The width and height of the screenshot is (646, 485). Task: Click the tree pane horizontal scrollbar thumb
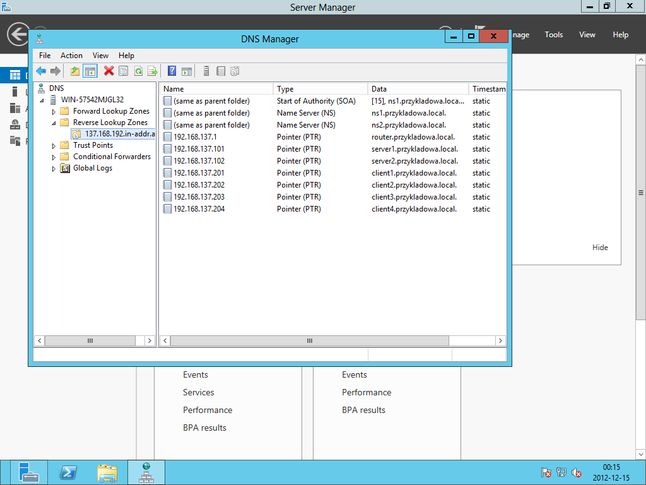(x=90, y=340)
